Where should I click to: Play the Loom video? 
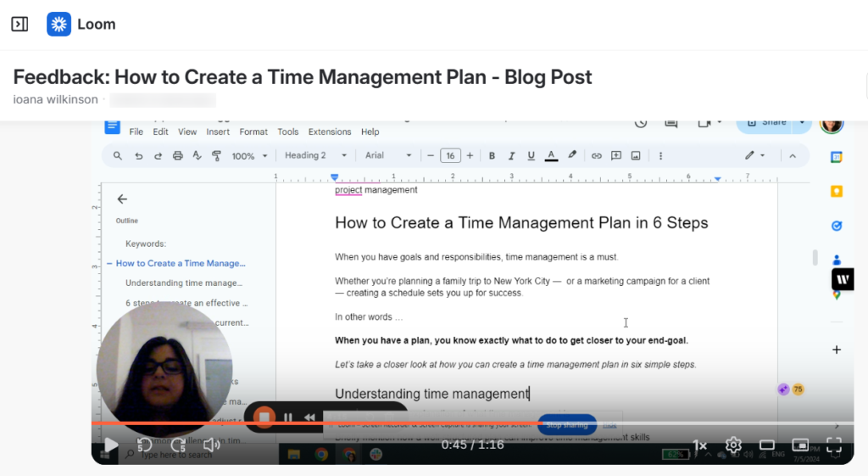tap(111, 445)
